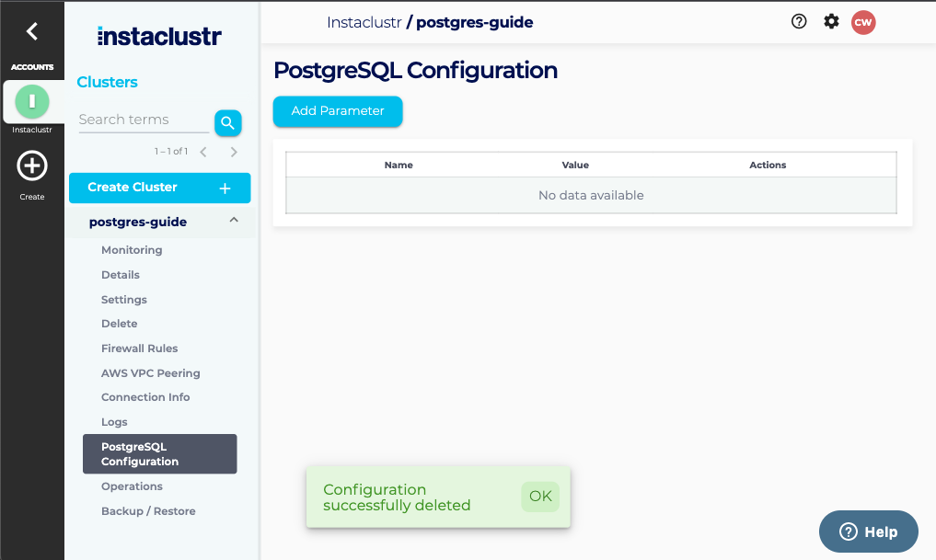Click the back arrow in the accounts bar
This screenshot has height=560, width=936.
[32, 31]
